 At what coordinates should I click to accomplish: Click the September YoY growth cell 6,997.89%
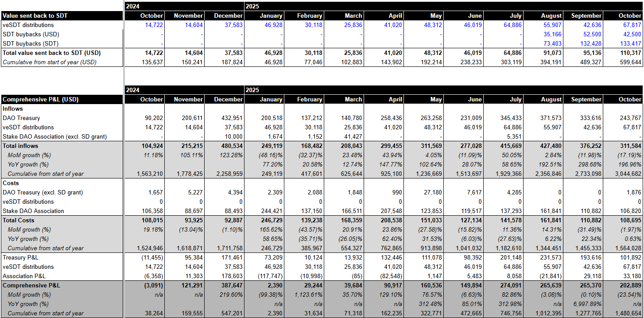[x=586, y=304]
